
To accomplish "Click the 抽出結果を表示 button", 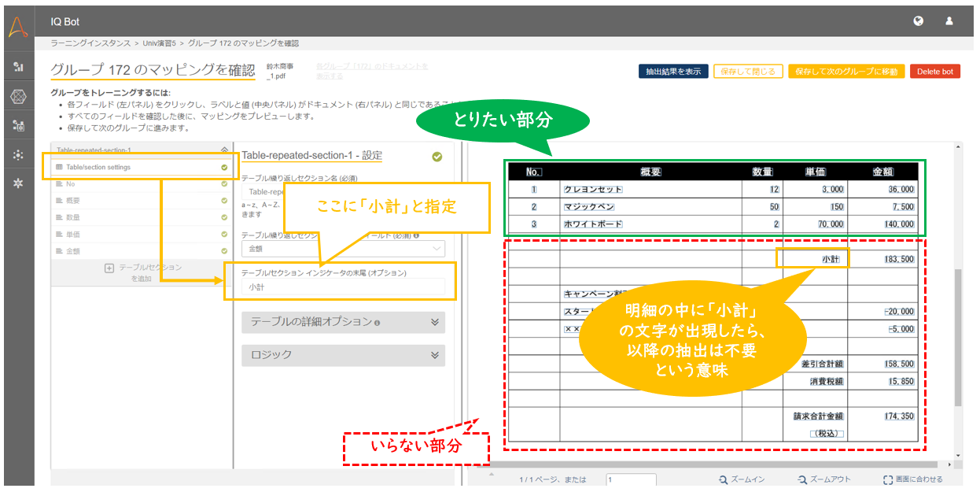I will point(673,71).
